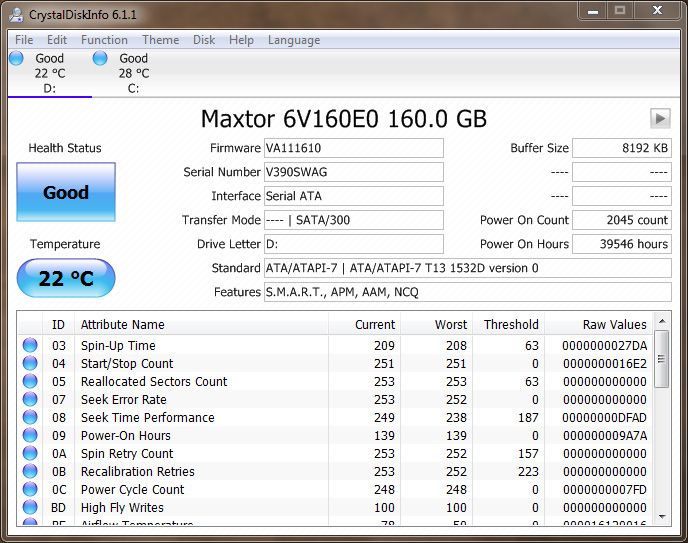688x543 pixels.
Task: Click the scroll up arrow of attribute list
Action: (662, 322)
